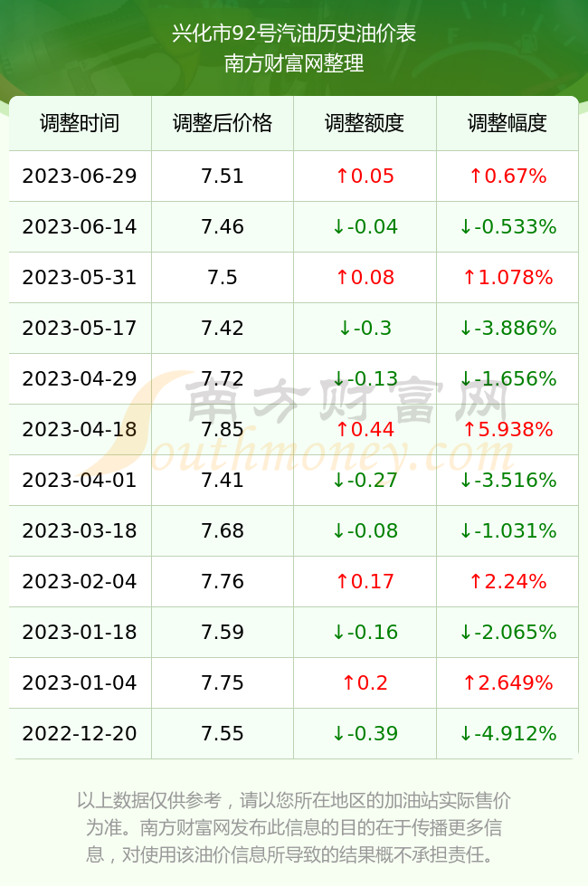Click the 调整时间 column header
The image size is (588, 887).
[x=80, y=123]
